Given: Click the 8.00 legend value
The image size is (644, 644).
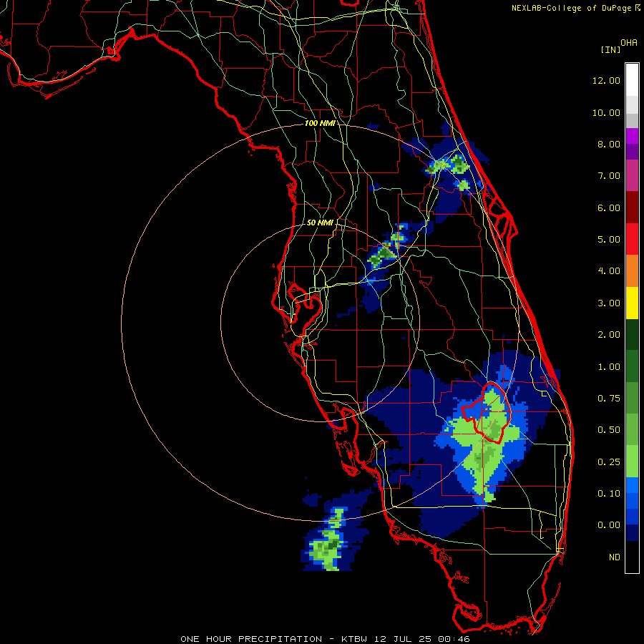Looking at the screenshot, I should 609,144.
